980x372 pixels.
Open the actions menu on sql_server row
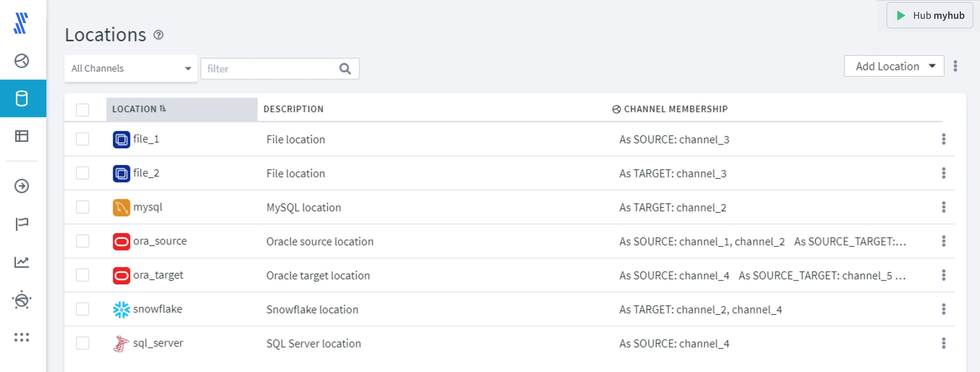pos(944,343)
